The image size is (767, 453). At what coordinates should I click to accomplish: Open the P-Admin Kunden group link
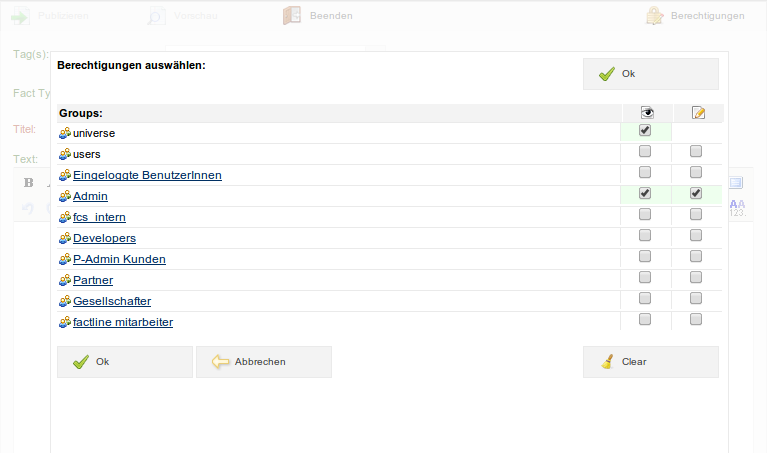click(119, 259)
